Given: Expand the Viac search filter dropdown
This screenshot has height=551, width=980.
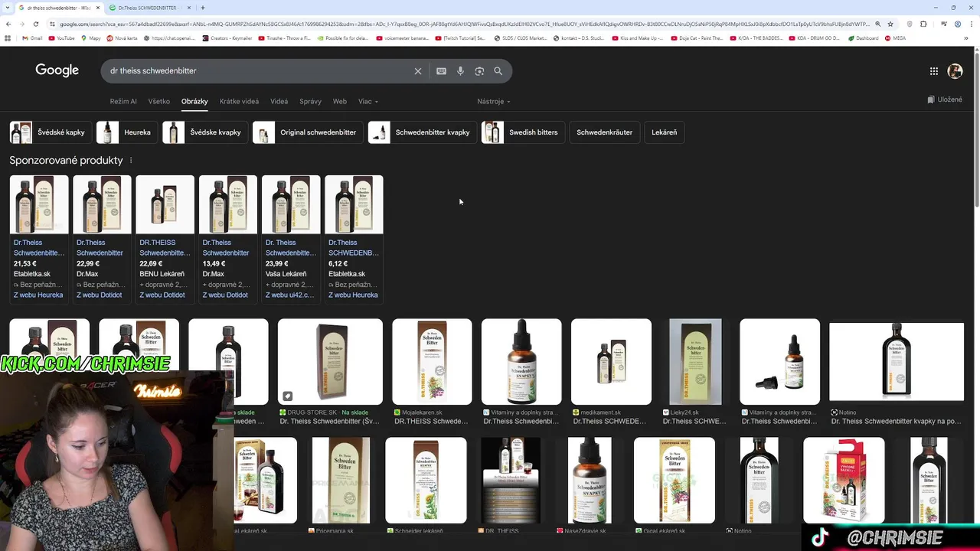Looking at the screenshot, I should (368, 102).
